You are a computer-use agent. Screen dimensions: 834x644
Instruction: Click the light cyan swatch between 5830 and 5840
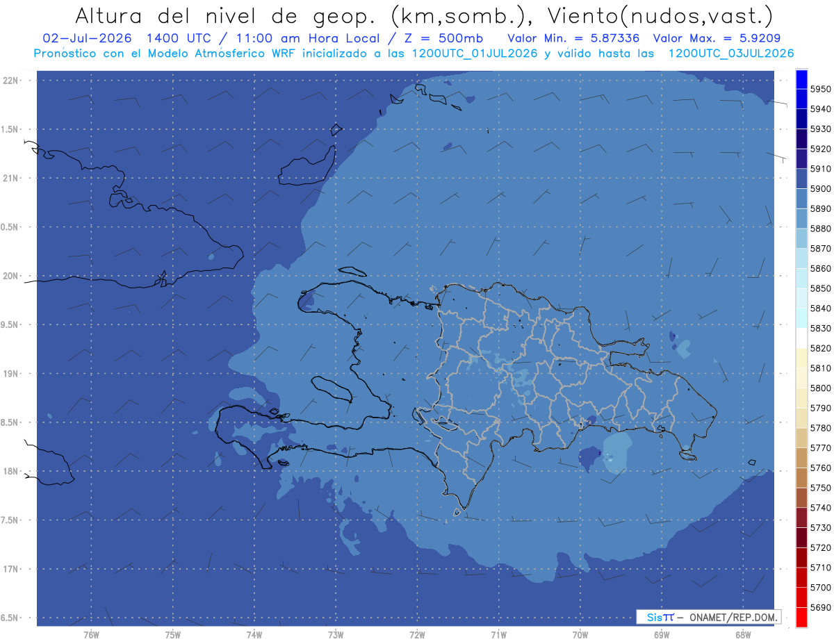[801, 318]
